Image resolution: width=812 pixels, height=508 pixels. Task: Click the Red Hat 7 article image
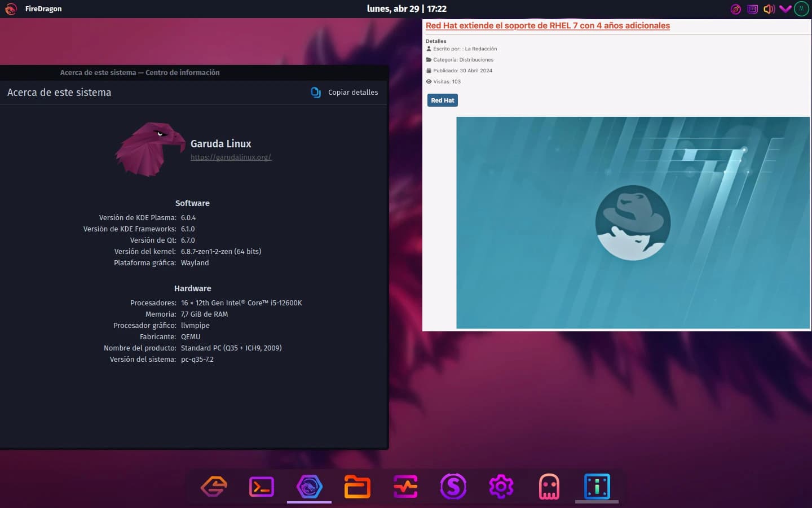633,222
